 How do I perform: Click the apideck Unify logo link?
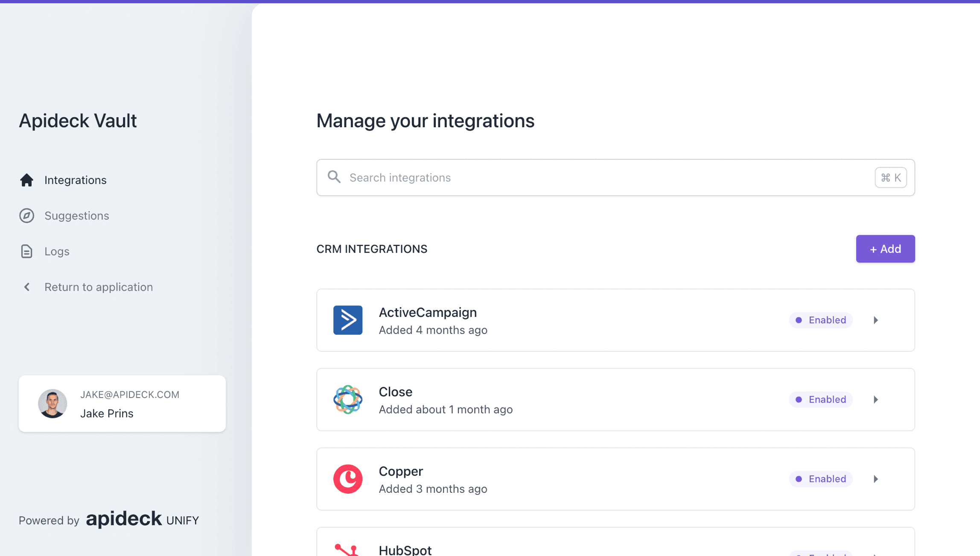[x=142, y=519]
